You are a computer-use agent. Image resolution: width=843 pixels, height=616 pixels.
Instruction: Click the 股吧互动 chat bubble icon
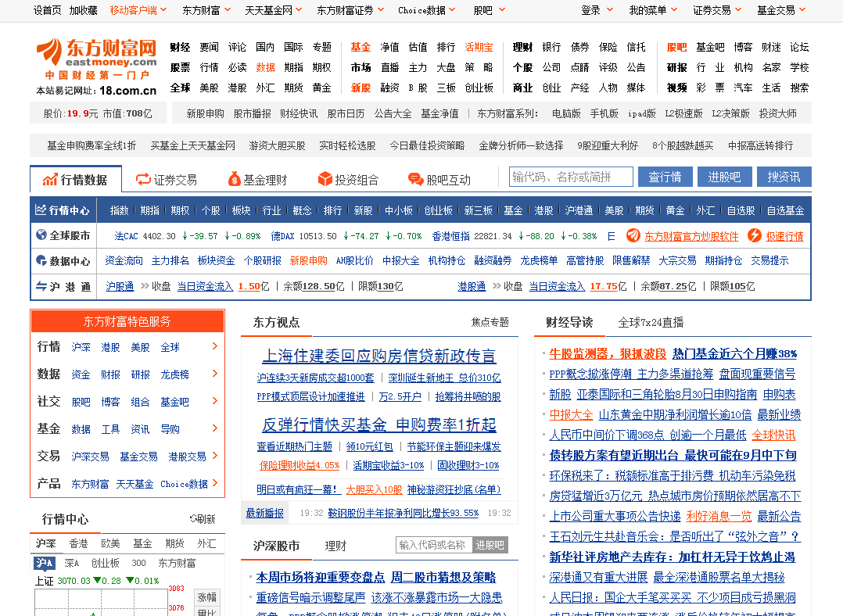415,179
